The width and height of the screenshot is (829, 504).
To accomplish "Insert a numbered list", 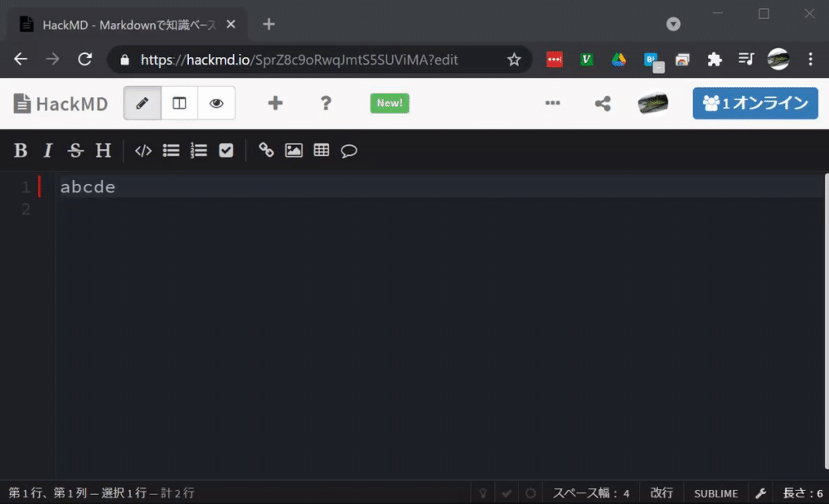I will 198,150.
